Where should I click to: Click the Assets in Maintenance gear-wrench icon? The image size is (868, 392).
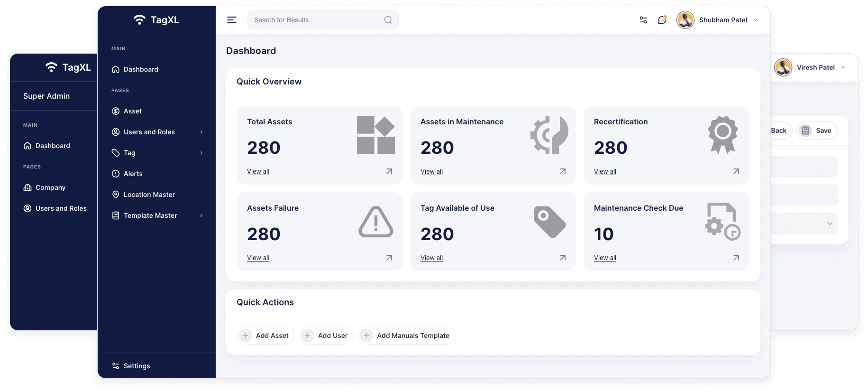point(549,135)
